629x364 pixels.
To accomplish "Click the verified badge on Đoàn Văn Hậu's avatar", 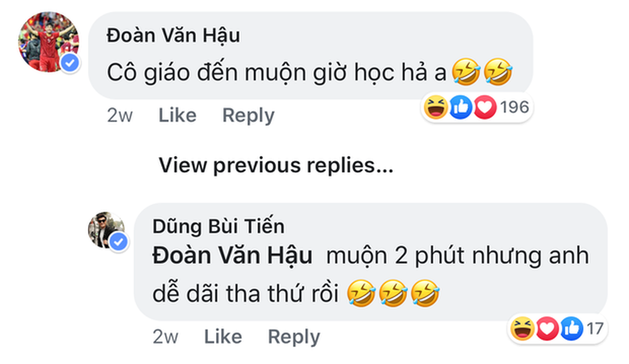I will 70,64.
